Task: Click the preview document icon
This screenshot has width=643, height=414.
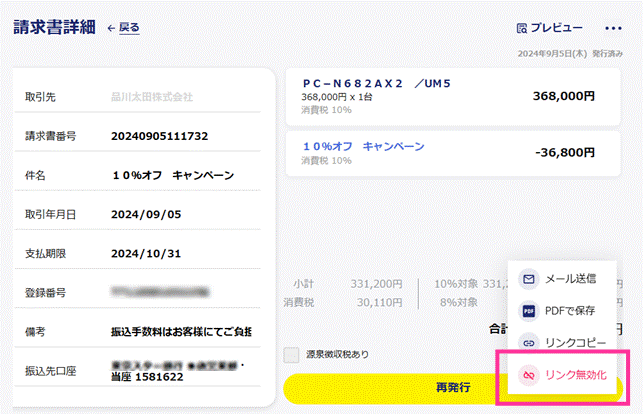Action: pyautogui.click(x=522, y=28)
